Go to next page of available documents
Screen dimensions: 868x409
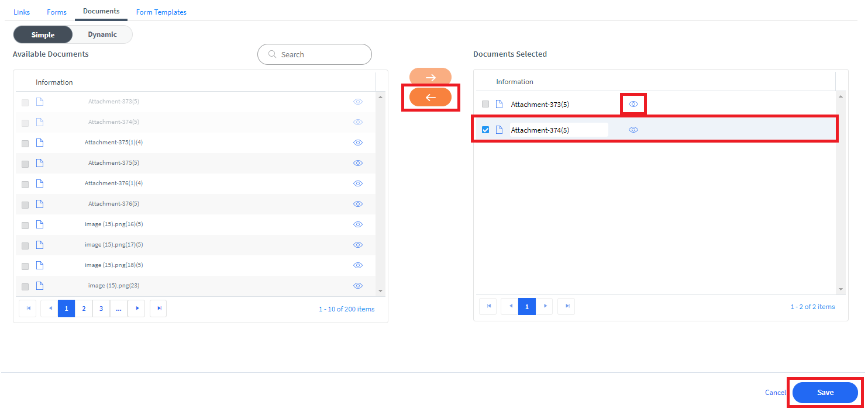coord(136,309)
